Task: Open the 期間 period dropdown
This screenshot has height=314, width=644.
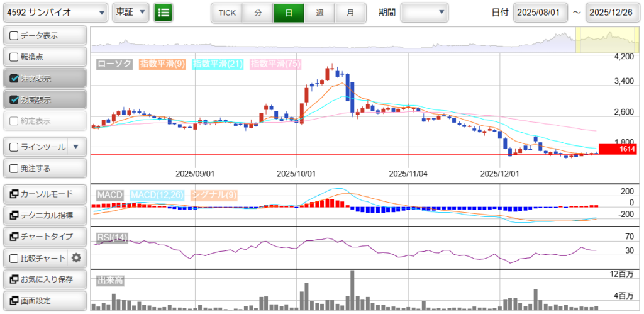Action: (425, 12)
